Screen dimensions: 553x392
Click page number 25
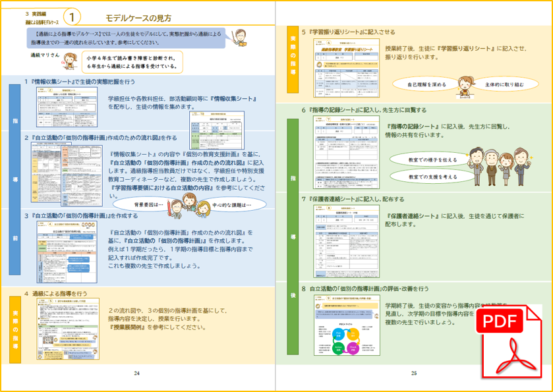pyautogui.click(x=414, y=374)
